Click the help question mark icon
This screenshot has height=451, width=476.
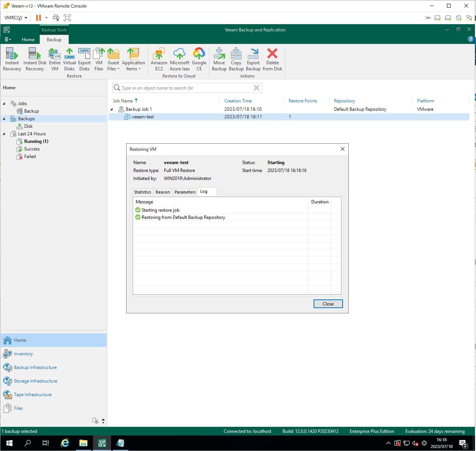(x=470, y=39)
